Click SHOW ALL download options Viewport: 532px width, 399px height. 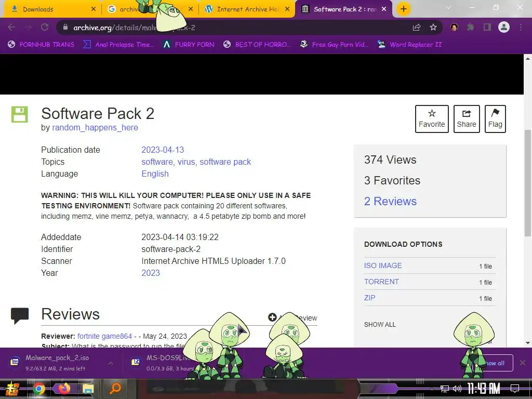[x=380, y=324]
